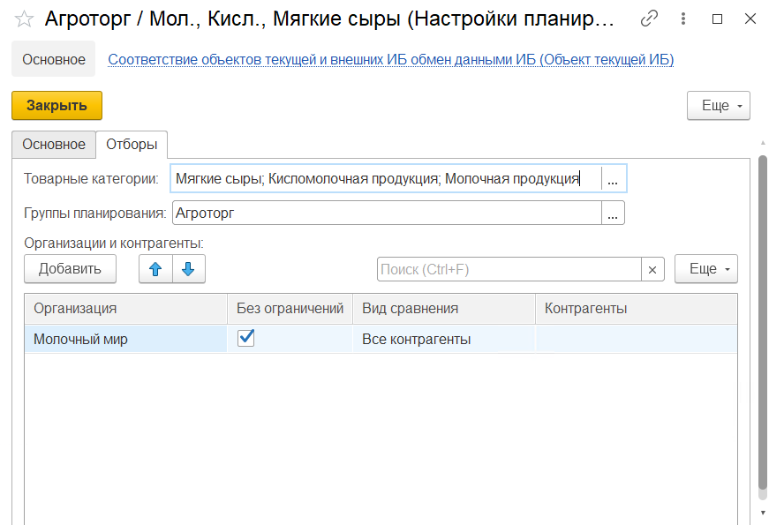Click Основное section button in navigation bar
This screenshot has width=769, height=532.
(54, 60)
